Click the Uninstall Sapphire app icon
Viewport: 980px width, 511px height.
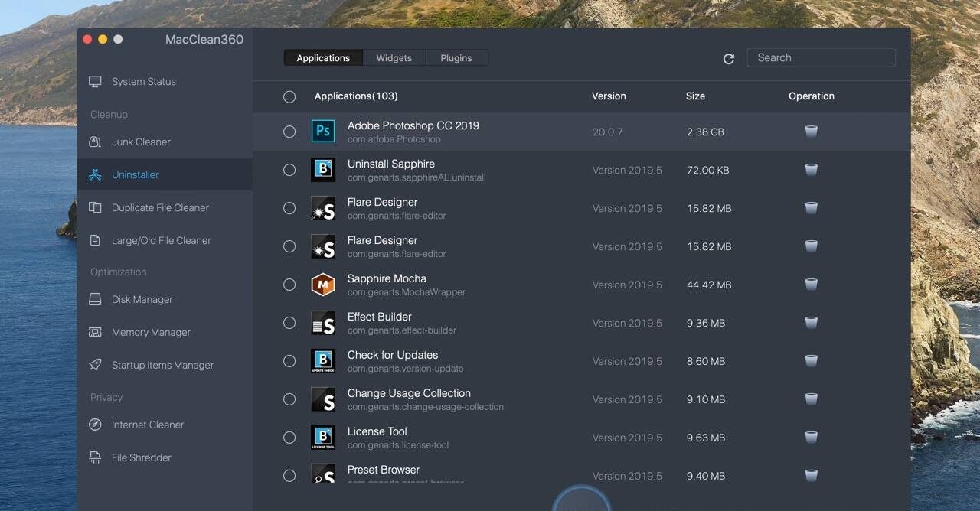[x=323, y=170]
